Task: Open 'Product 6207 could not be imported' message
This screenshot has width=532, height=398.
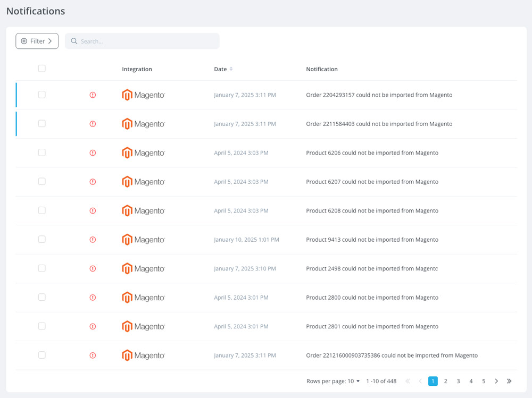Action: pos(372,182)
